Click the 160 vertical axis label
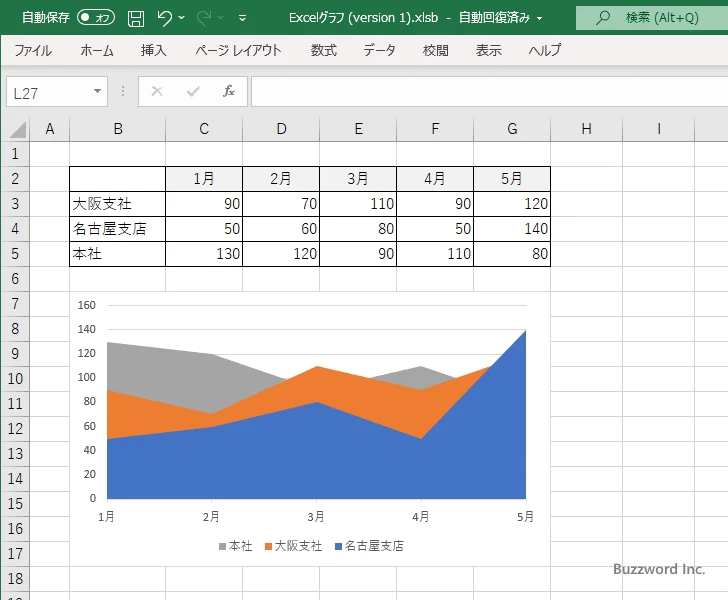This screenshot has width=728, height=600. pyautogui.click(x=87, y=305)
